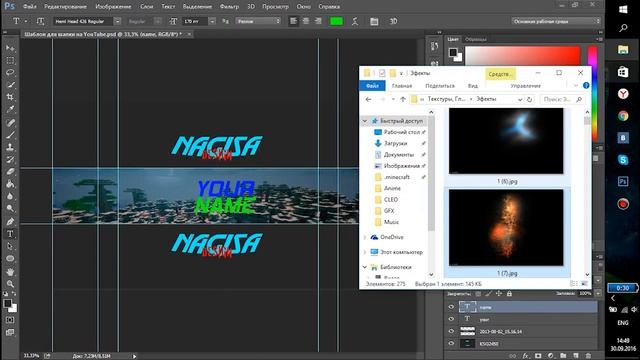Right align the text
The height and width of the screenshot is (360, 640).
tap(318, 21)
